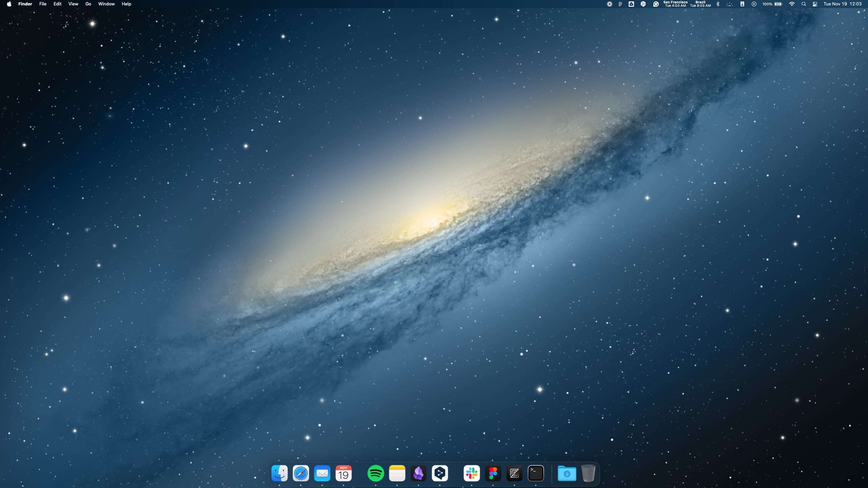Open the Mail app
This screenshot has height=488, width=868.
(322, 473)
